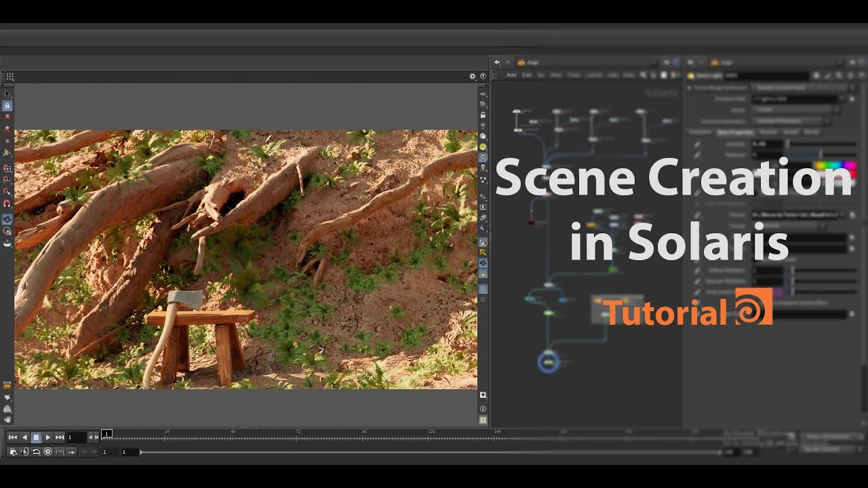Image resolution: width=868 pixels, height=488 pixels.
Task: Open the View menu in network editor
Action: click(555, 75)
